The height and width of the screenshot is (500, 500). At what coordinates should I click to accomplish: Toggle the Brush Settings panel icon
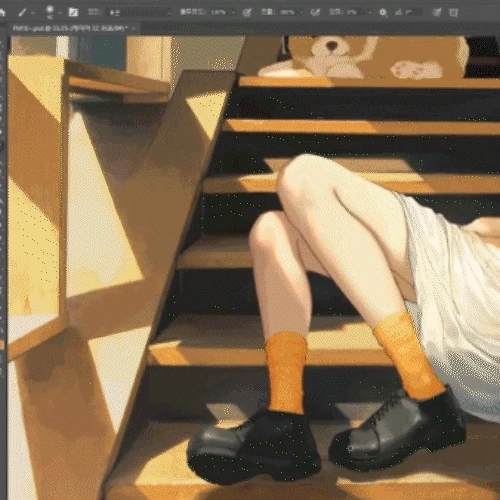[73, 12]
